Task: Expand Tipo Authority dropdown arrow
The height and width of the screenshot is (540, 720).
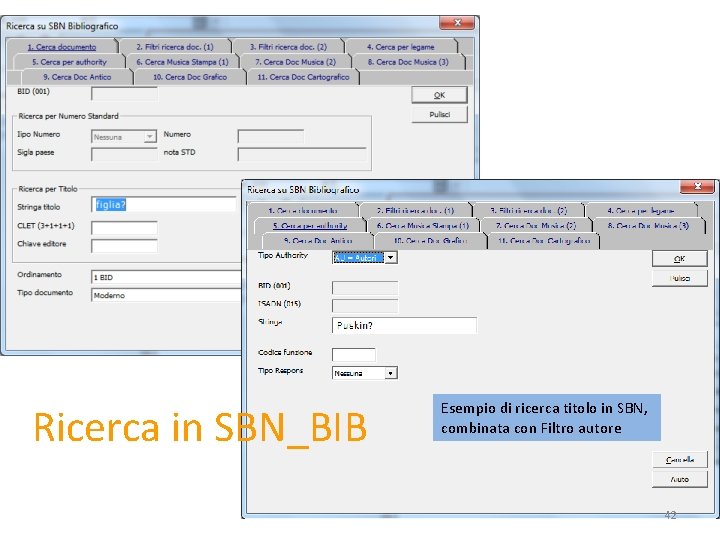Action: point(391,258)
